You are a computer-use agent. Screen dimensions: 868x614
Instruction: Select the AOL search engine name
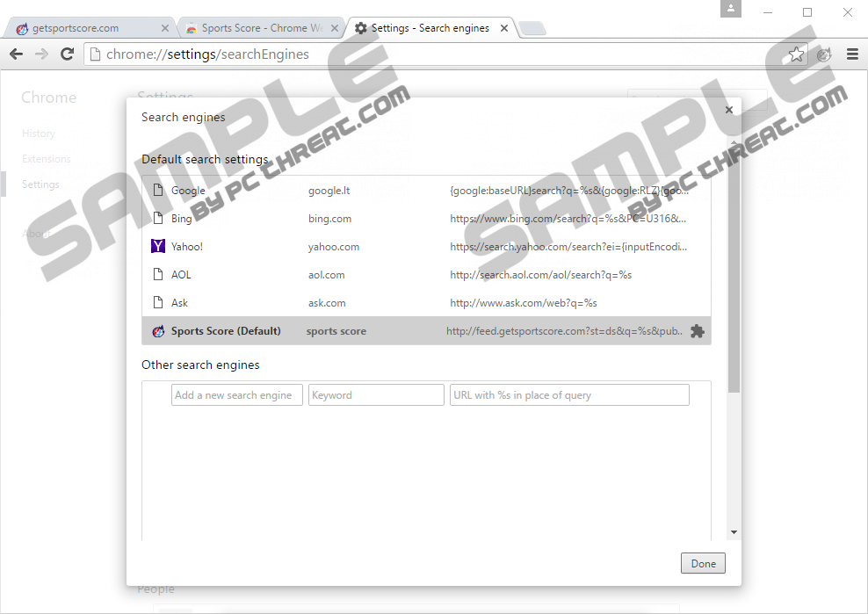pos(181,275)
